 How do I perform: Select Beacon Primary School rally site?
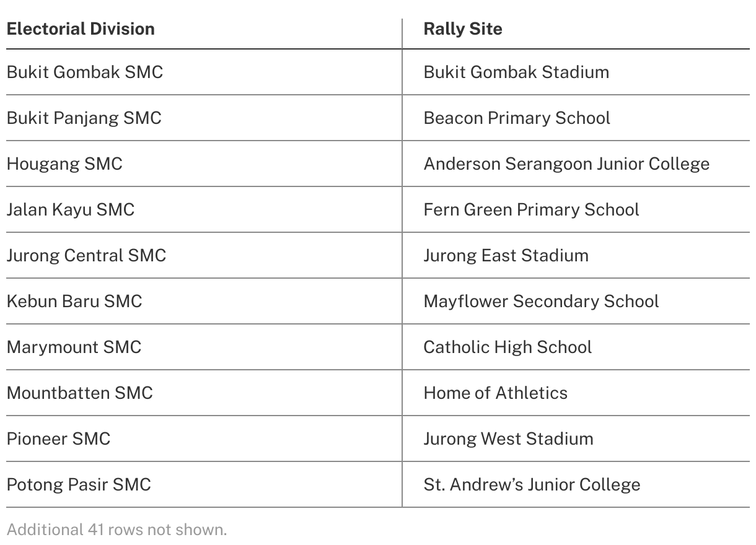tap(517, 118)
